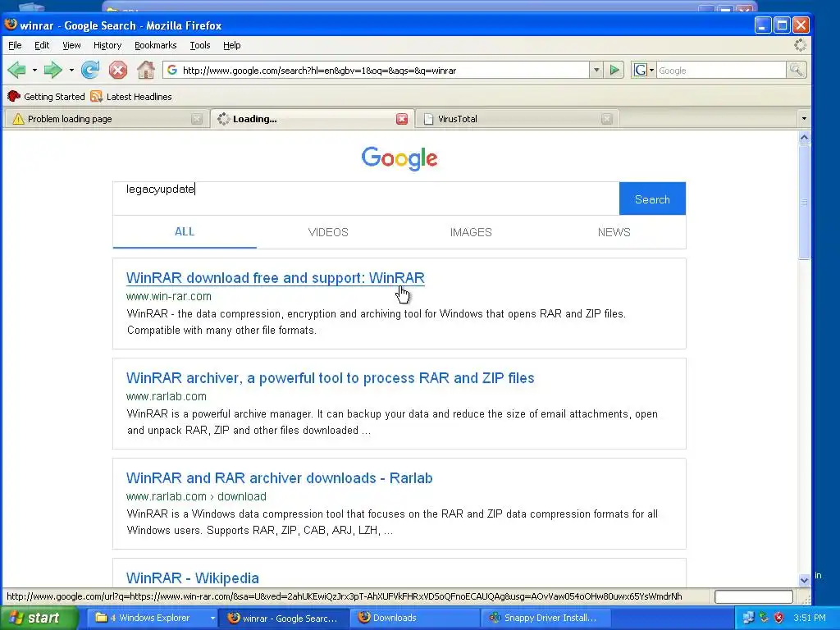Expand the address bar URL history dropdown
Screen dimensions: 840x630
596,70
